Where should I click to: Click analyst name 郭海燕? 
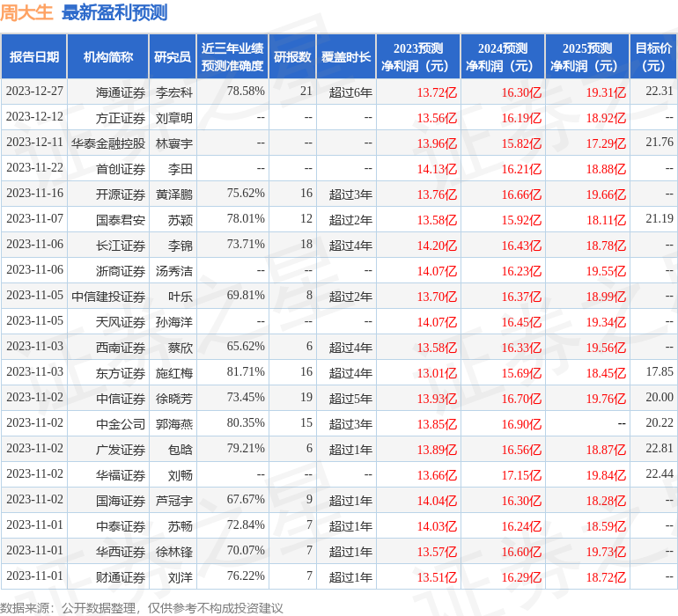coord(173,423)
